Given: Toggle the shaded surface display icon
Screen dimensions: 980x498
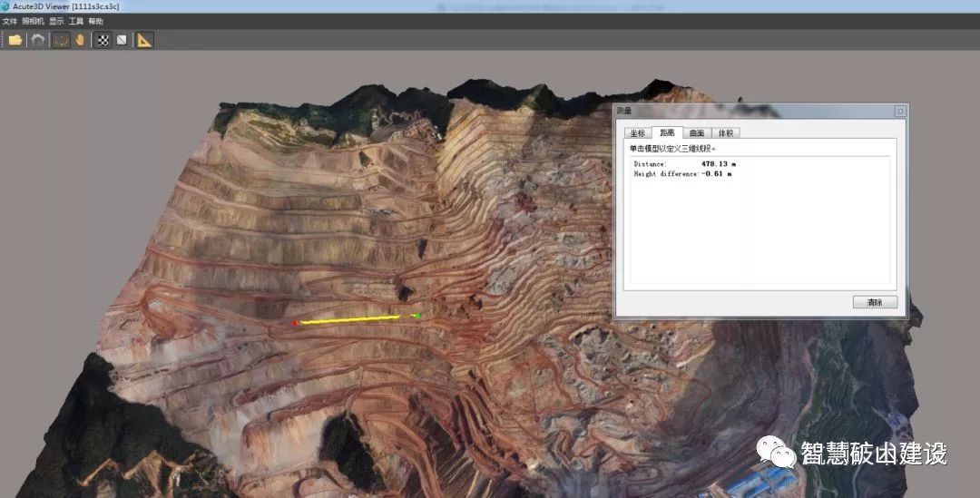Looking at the screenshot, I should pyautogui.click(x=122, y=40).
